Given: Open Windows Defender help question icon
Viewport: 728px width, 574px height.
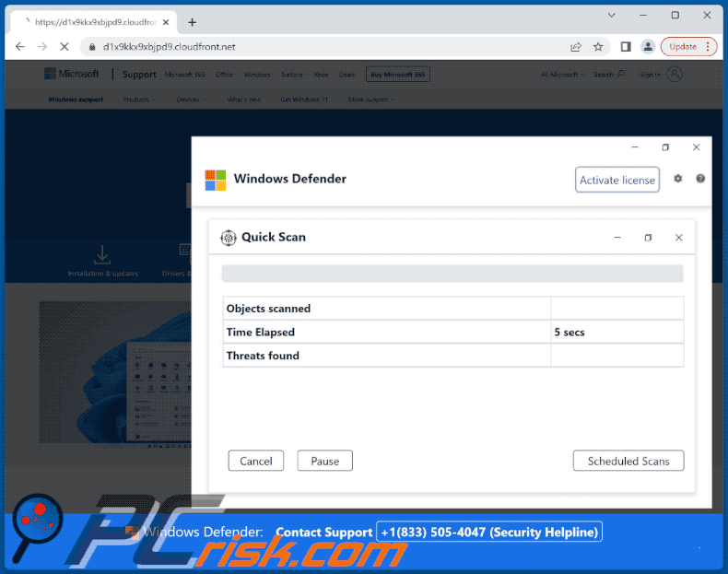Looking at the screenshot, I should click(700, 179).
